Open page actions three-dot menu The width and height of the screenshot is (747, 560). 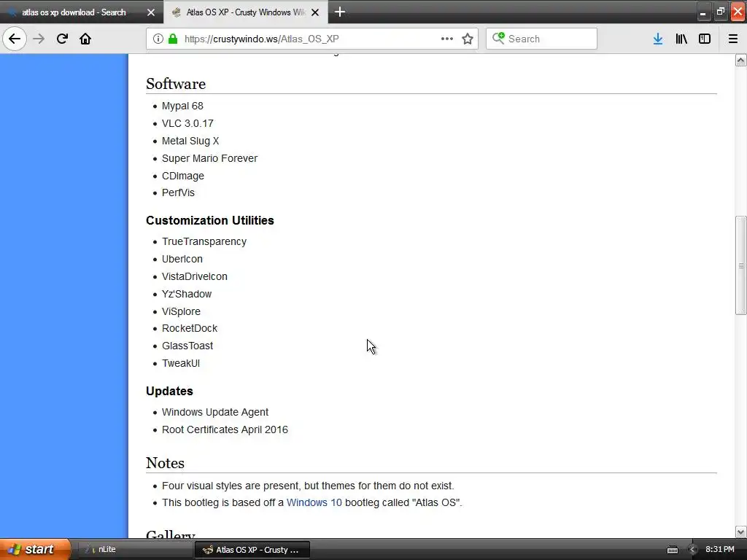(447, 39)
